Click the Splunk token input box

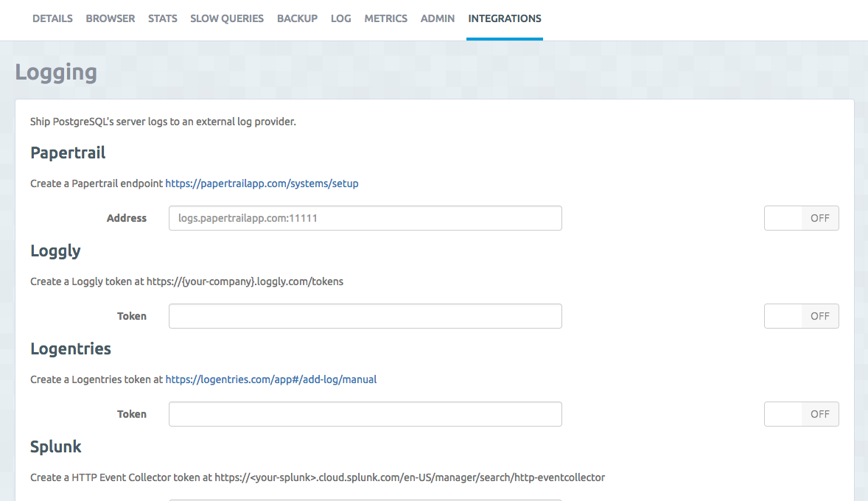(x=365, y=500)
